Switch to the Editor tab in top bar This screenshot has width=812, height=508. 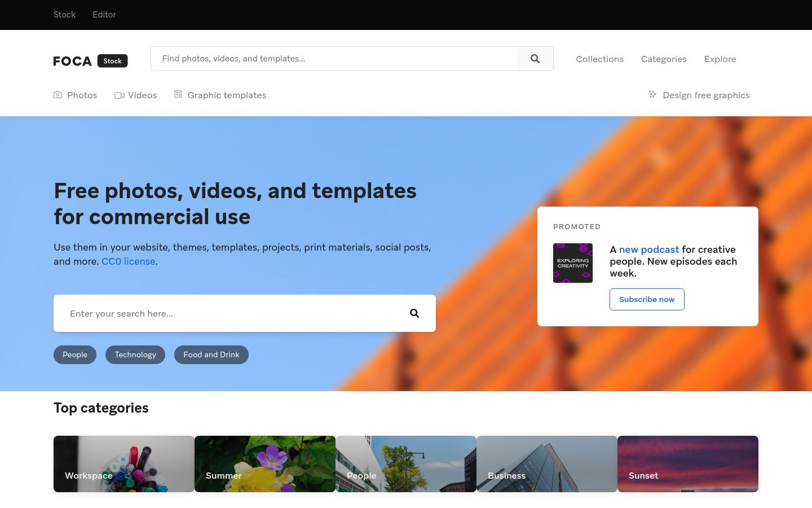pyautogui.click(x=104, y=15)
